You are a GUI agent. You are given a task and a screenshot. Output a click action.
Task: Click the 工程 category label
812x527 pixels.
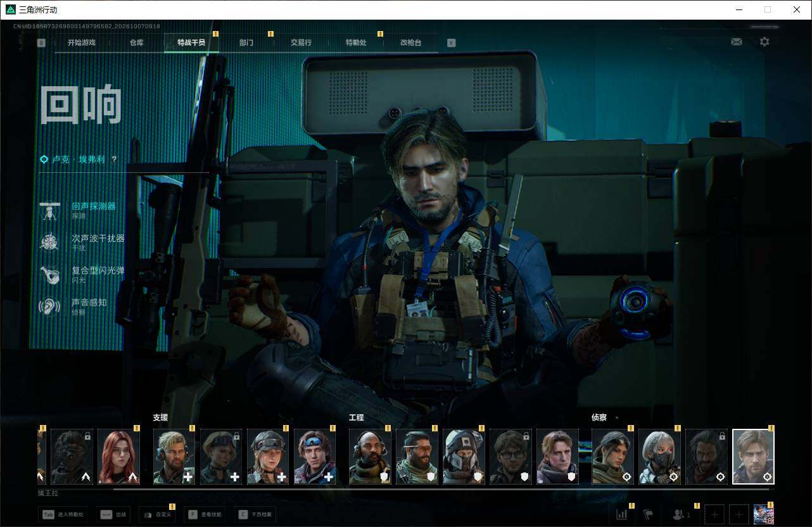pyautogui.click(x=357, y=418)
